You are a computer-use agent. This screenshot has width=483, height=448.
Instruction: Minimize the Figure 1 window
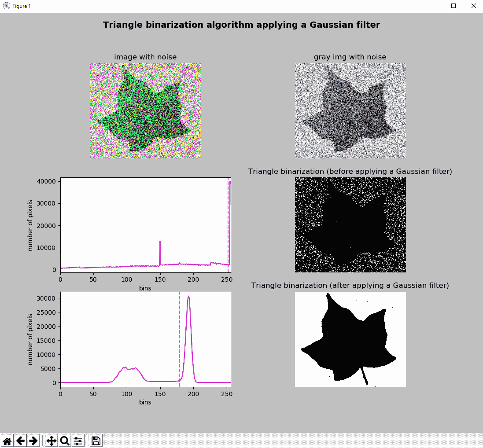[x=433, y=6]
